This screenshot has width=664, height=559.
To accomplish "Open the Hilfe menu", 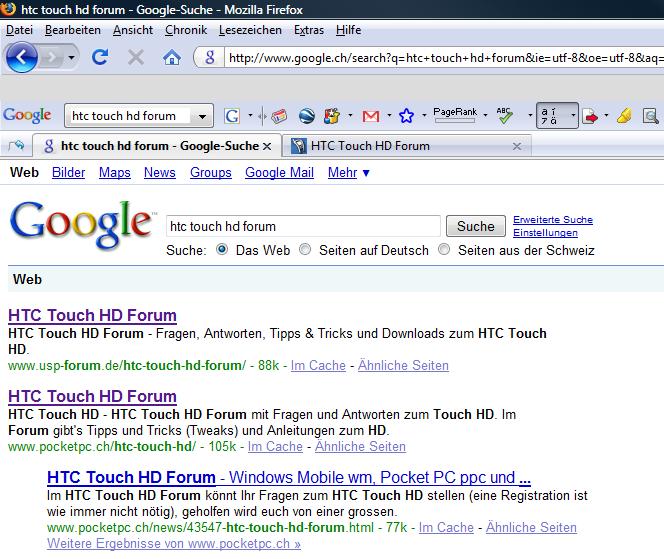I will 349,30.
